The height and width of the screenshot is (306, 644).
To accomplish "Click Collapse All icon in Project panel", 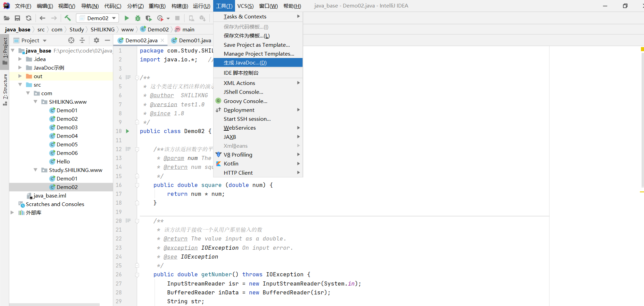I will pyautogui.click(x=82, y=40).
